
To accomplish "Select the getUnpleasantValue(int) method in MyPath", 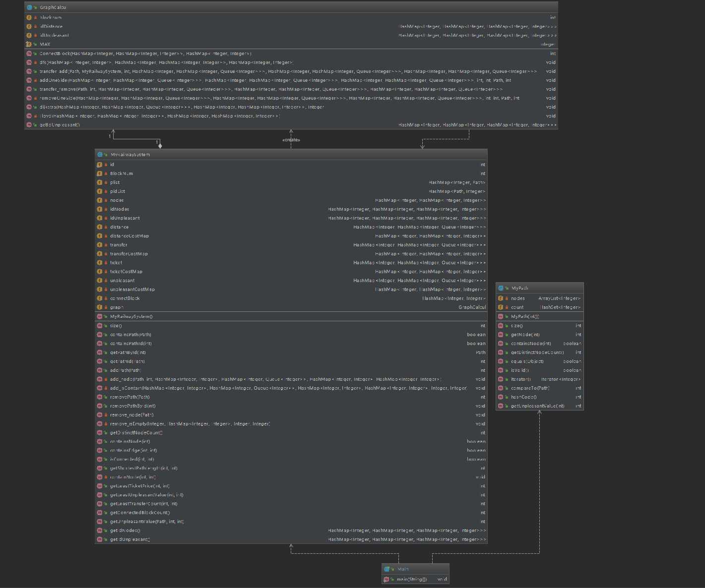I will point(540,406).
